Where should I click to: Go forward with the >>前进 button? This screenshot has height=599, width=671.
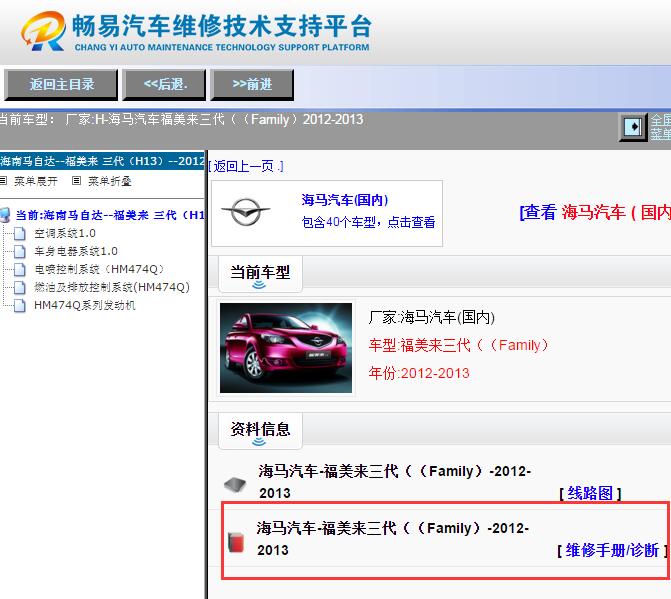point(252,85)
